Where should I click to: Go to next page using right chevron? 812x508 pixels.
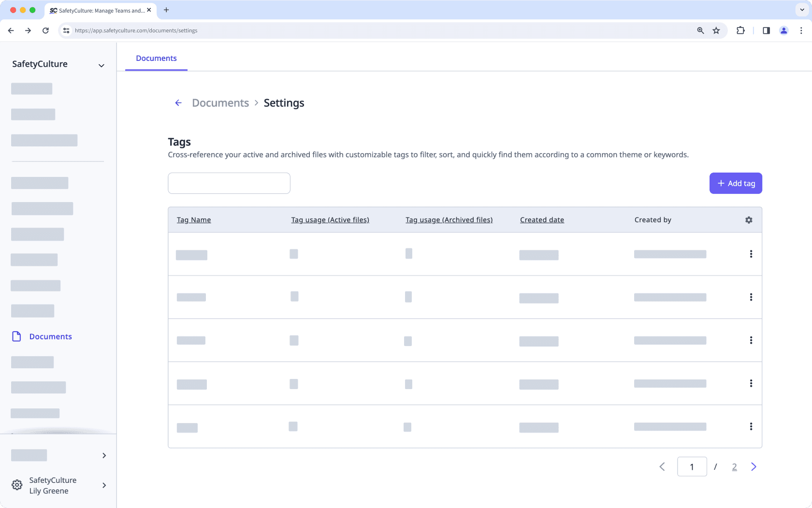point(754,467)
